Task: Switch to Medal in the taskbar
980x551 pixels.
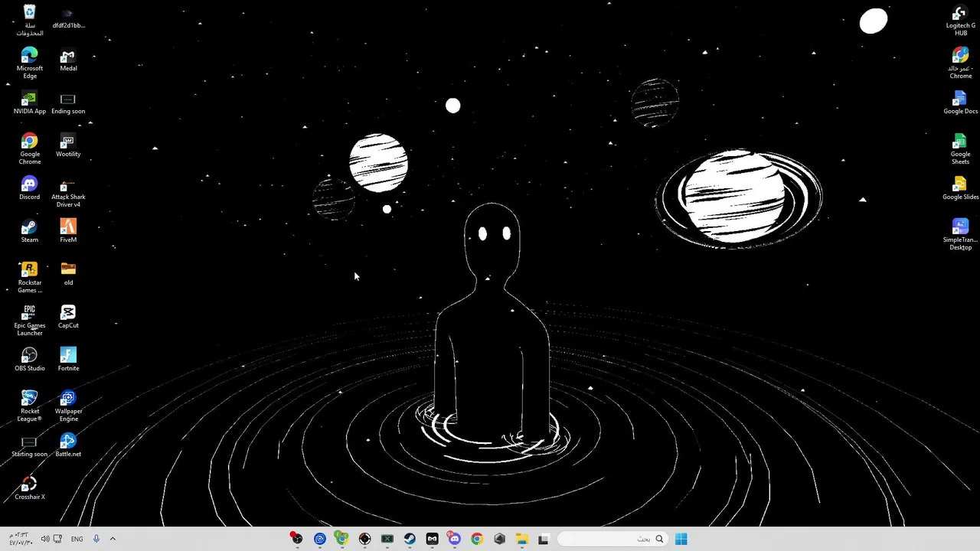Action: [432, 539]
